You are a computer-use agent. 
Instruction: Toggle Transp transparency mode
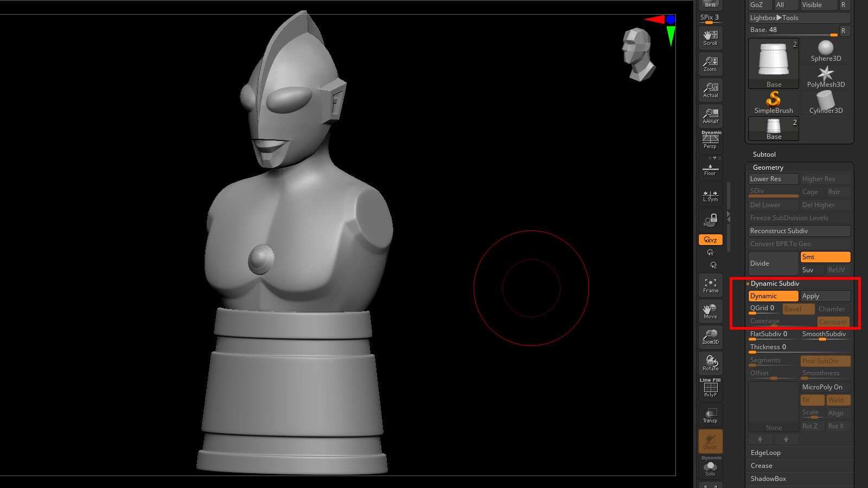click(710, 415)
